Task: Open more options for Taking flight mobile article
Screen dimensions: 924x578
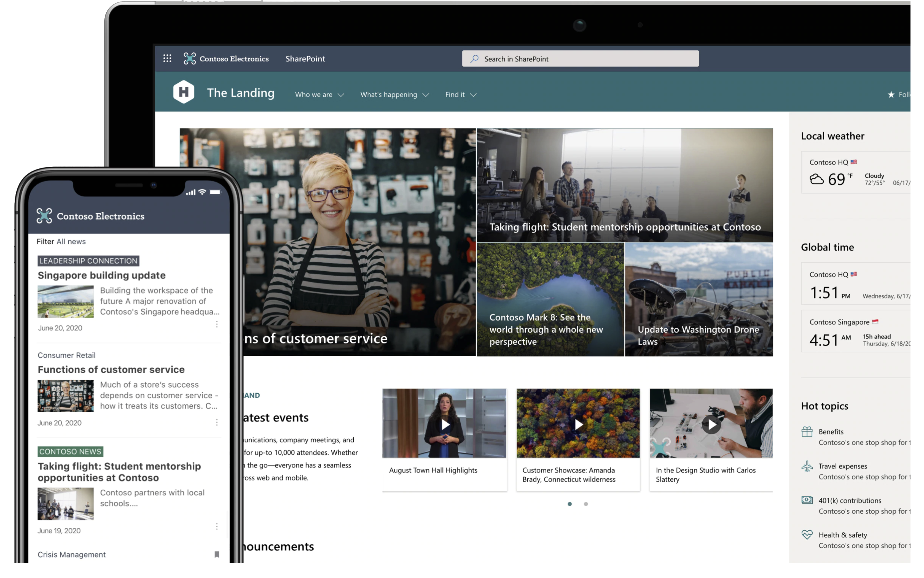Action: point(217,526)
